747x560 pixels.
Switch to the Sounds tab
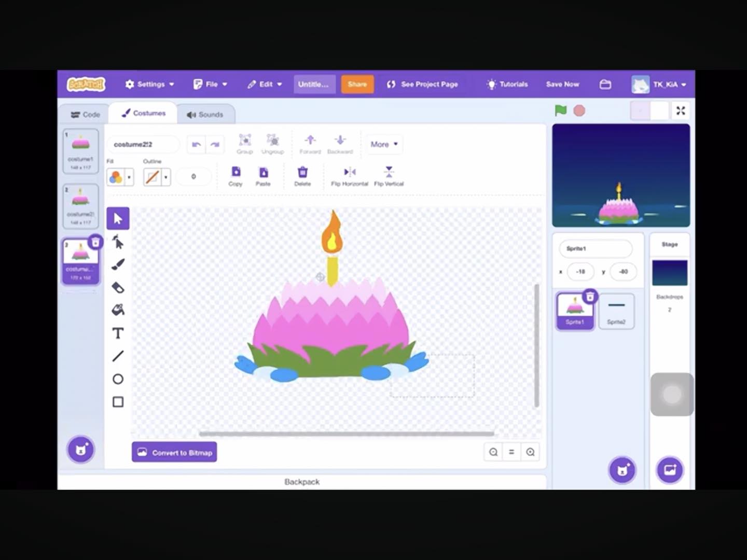205,115
